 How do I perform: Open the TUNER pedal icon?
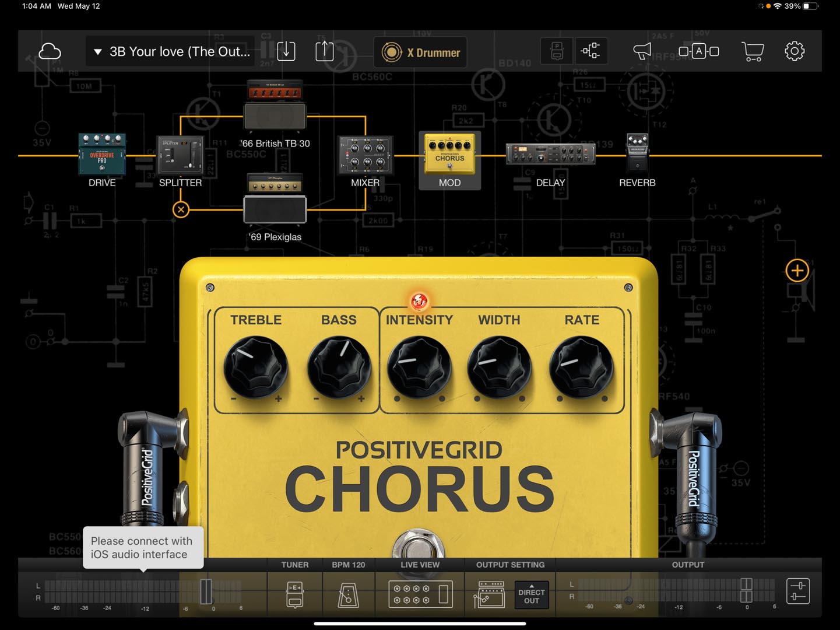294,594
